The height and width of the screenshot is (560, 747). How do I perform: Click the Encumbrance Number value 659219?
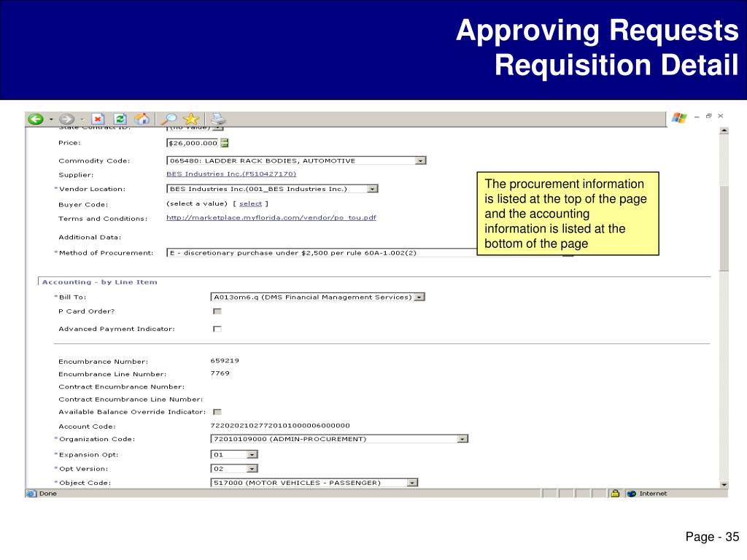point(225,361)
